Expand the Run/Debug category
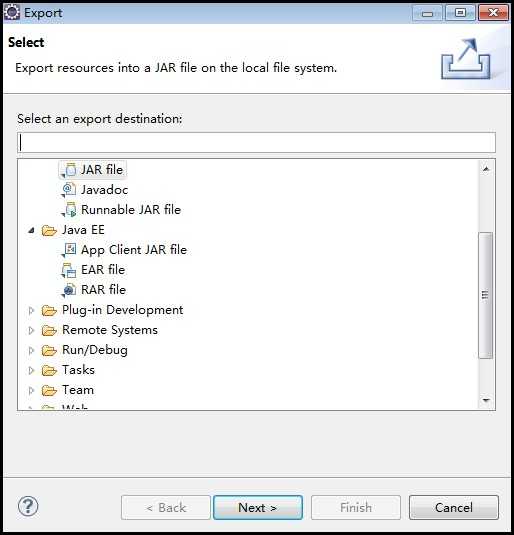Image resolution: width=514 pixels, height=535 pixels. (x=31, y=350)
